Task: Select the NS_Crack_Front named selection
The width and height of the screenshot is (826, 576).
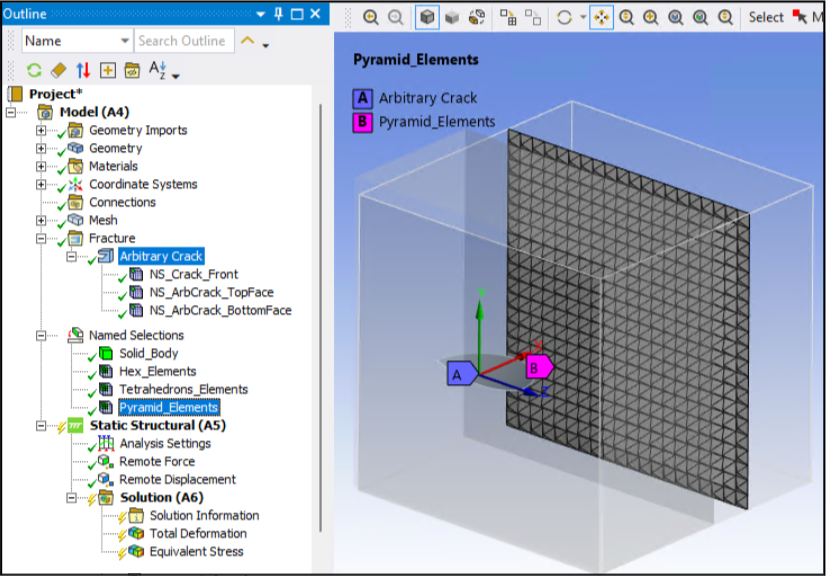Action: (x=193, y=274)
